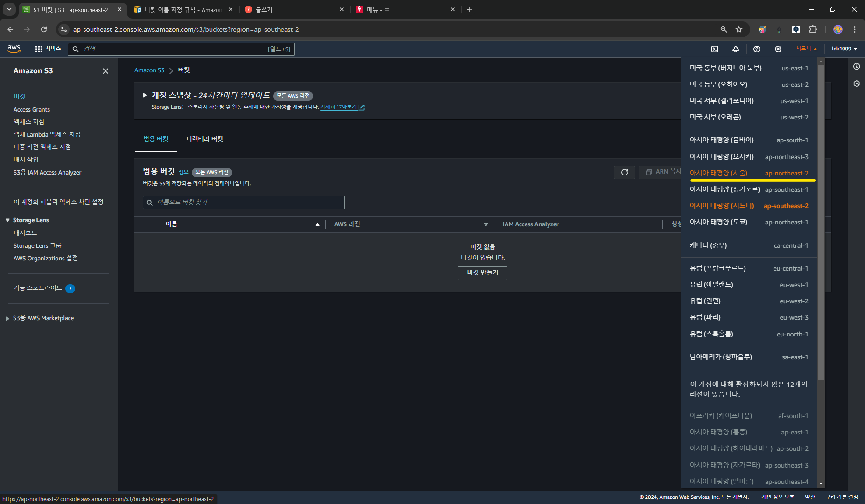This screenshot has height=504, width=865.
Task: Reload the browser page
Action: 44,29
